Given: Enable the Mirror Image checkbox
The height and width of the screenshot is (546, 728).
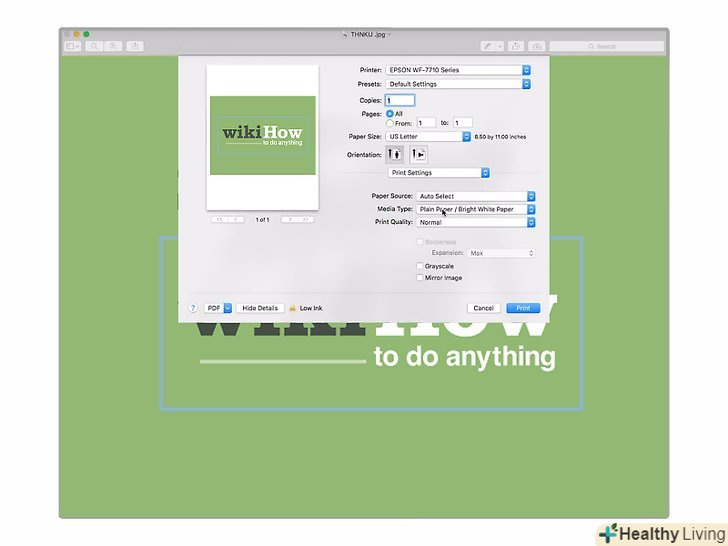Looking at the screenshot, I should (x=420, y=277).
